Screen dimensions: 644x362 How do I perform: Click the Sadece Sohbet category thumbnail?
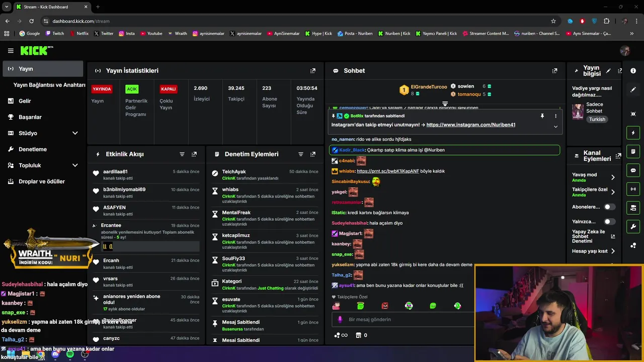click(x=578, y=111)
